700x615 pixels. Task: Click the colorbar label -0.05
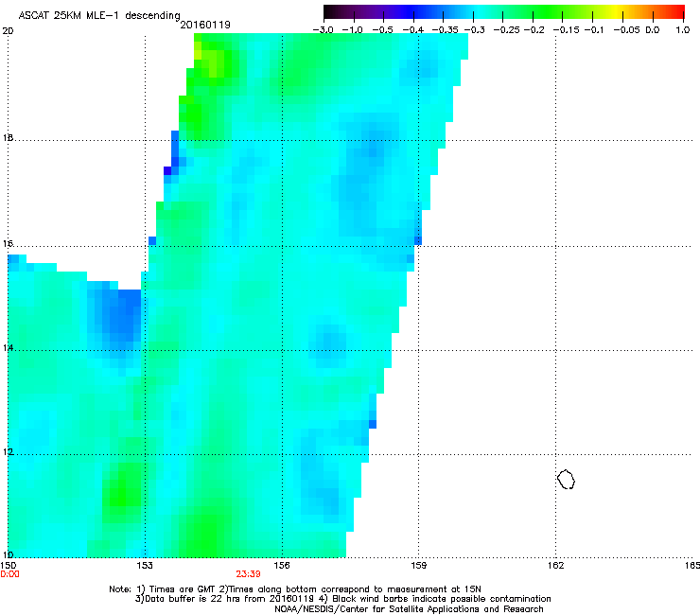[626, 30]
